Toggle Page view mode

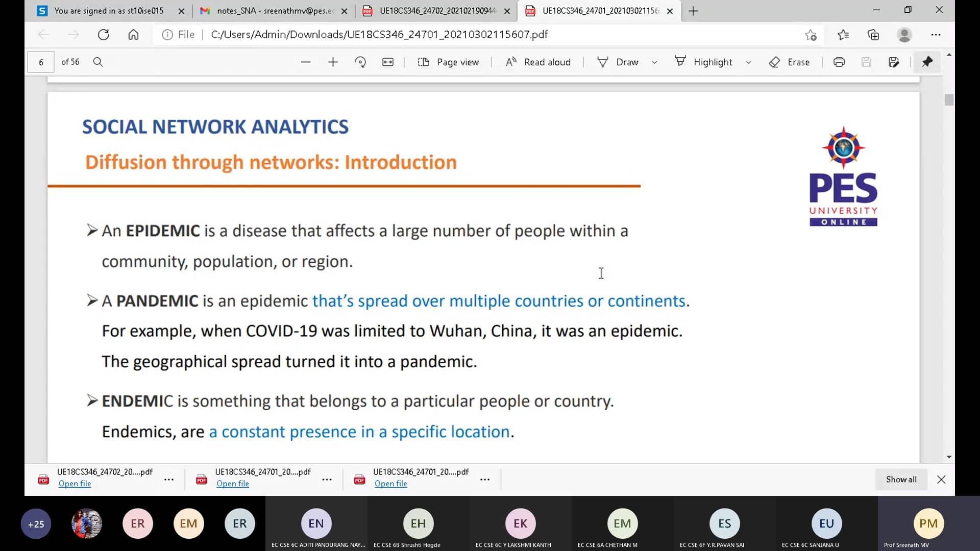coord(449,62)
